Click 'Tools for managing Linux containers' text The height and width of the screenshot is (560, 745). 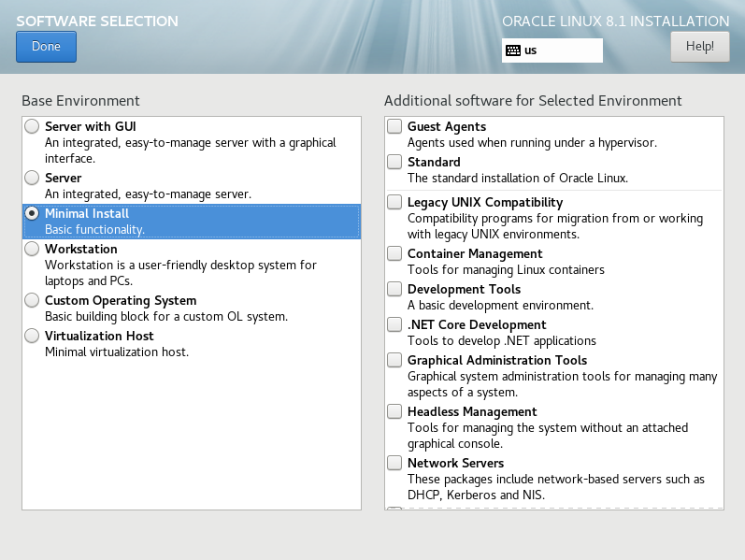point(506,270)
